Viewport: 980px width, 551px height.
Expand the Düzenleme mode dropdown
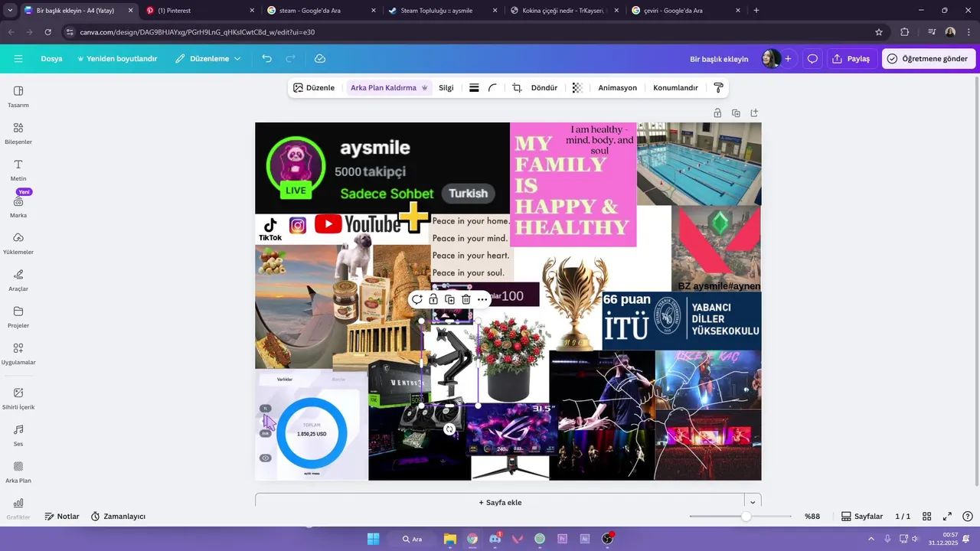click(x=207, y=59)
